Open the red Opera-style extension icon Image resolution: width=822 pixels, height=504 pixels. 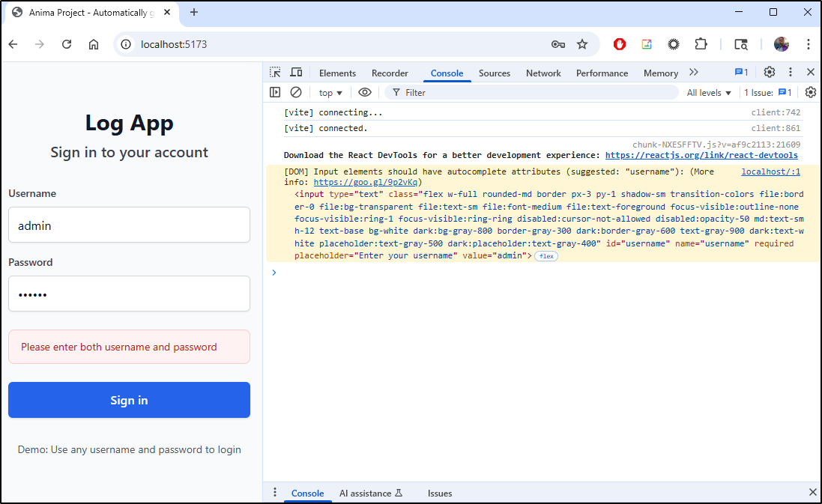620,44
